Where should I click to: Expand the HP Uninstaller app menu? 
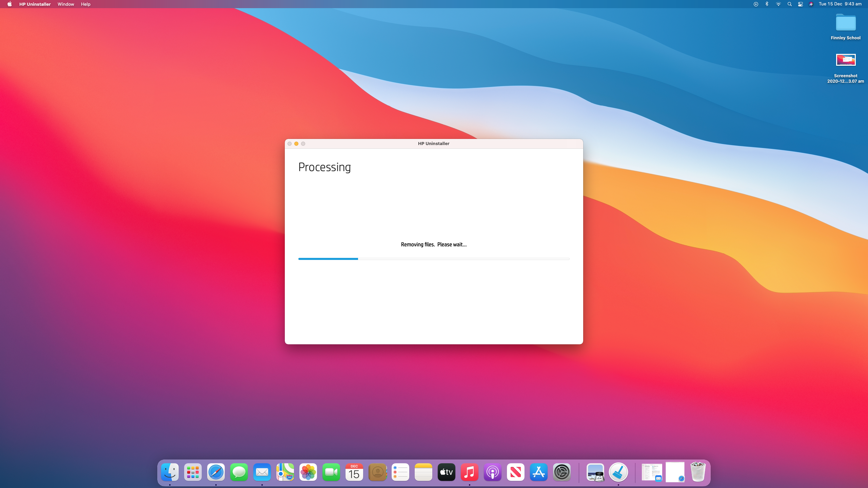click(35, 4)
